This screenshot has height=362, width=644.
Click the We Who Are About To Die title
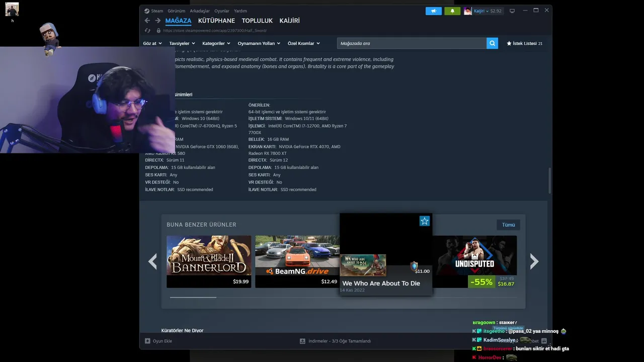(381, 283)
